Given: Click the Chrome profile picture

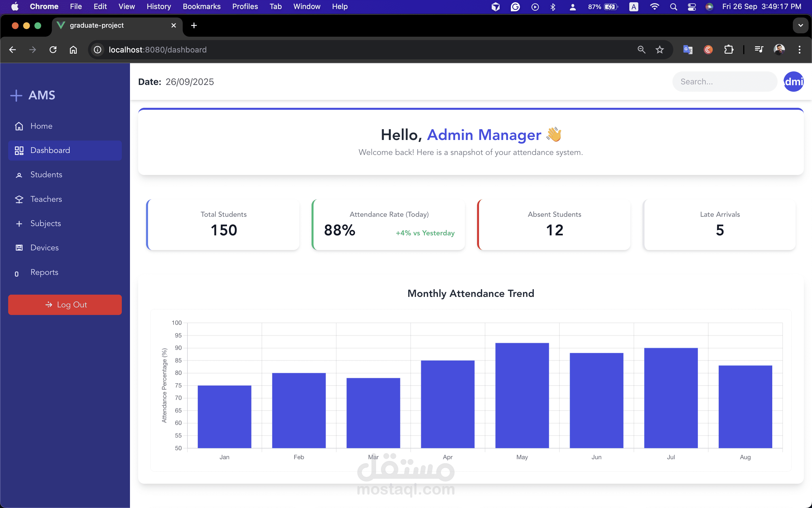Looking at the screenshot, I should click(x=779, y=50).
